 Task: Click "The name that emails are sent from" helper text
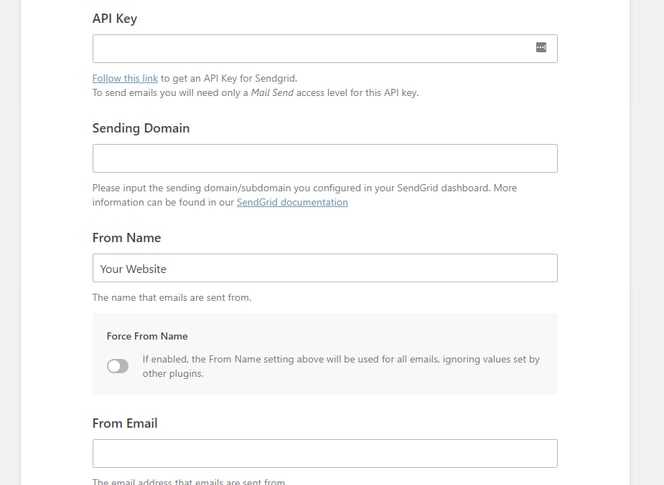(x=172, y=297)
